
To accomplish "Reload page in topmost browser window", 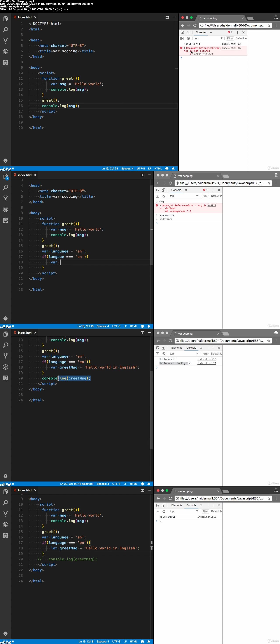I will [x=195, y=25].
